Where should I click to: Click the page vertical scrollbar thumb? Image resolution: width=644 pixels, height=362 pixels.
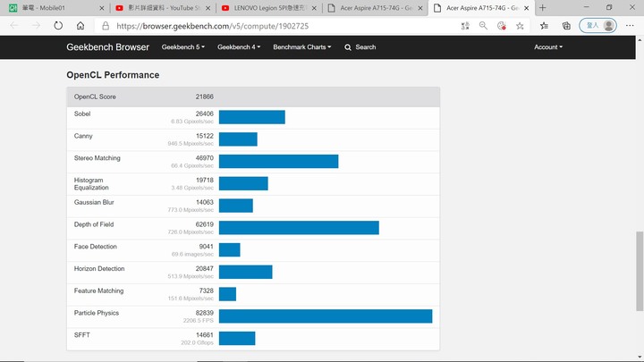pyautogui.click(x=640, y=271)
